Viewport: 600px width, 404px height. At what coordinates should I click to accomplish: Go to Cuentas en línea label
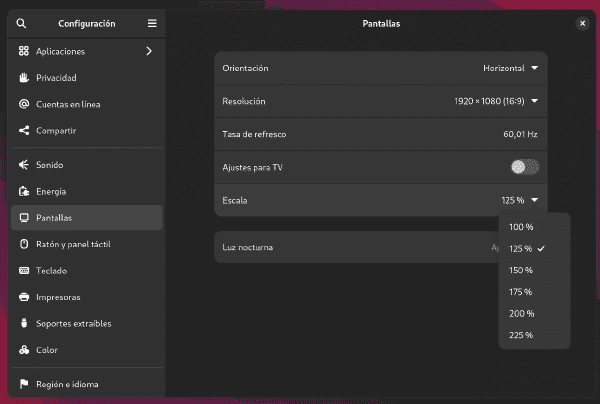pyautogui.click(x=68, y=104)
